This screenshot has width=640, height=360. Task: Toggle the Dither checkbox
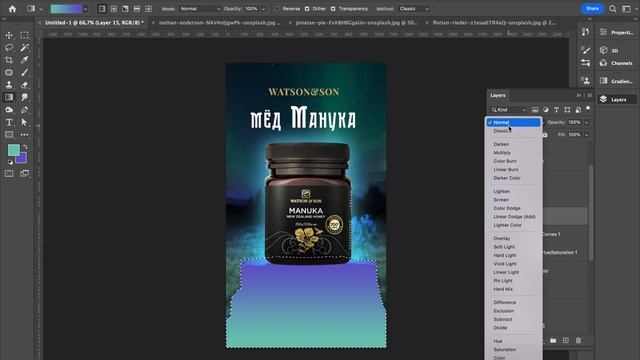point(307,9)
